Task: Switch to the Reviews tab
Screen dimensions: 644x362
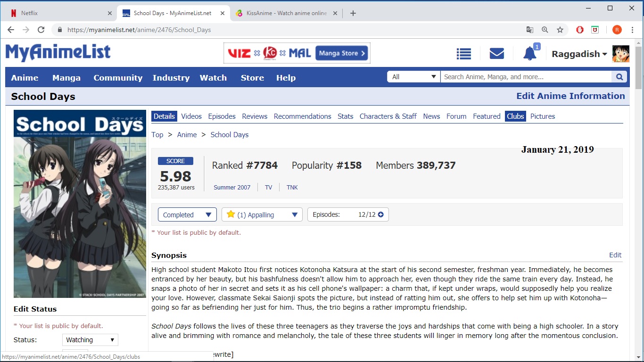Action: [255, 116]
